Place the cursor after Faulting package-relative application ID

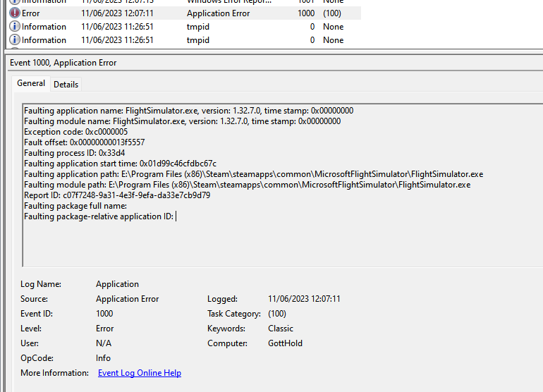(176, 216)
